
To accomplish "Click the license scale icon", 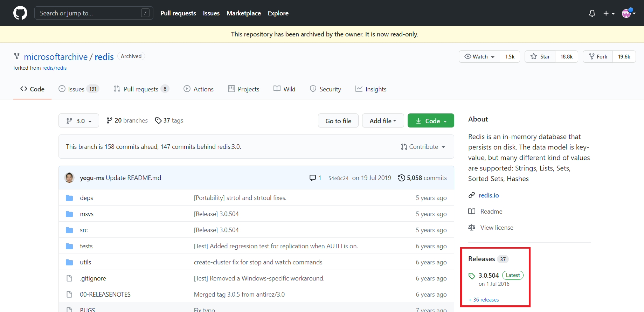I will pos(472,228).
